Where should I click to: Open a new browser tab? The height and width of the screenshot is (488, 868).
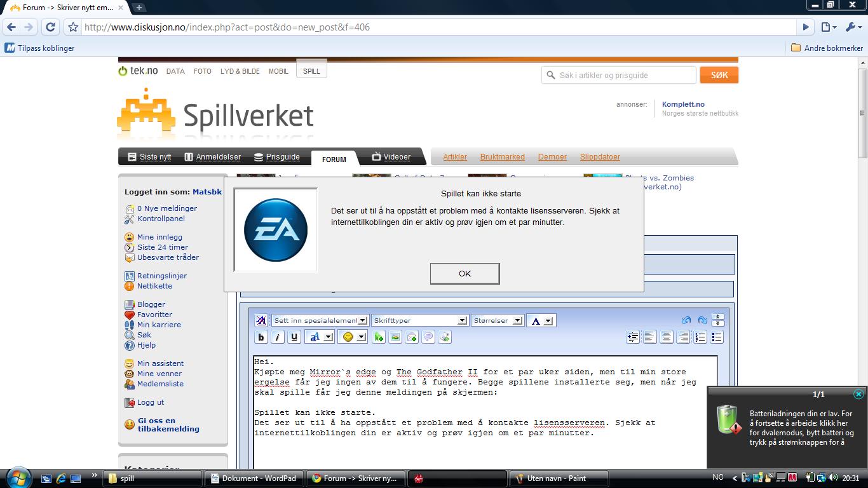click(139, 8)
